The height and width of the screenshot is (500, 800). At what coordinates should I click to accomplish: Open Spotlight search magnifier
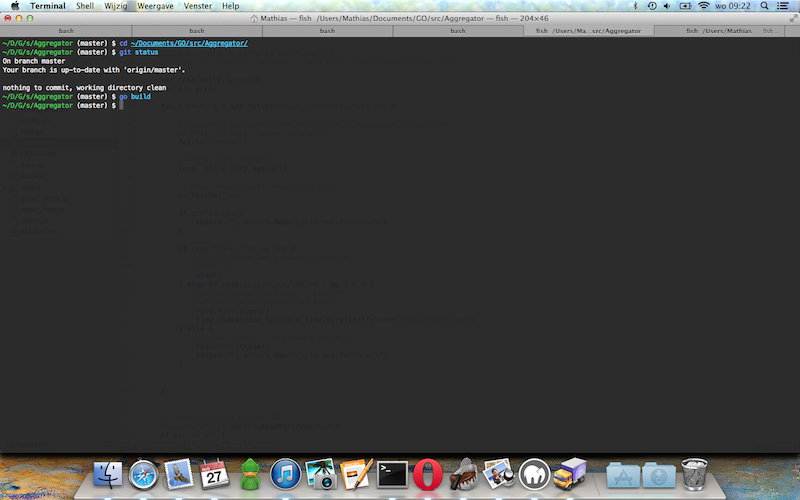[764, 6]
